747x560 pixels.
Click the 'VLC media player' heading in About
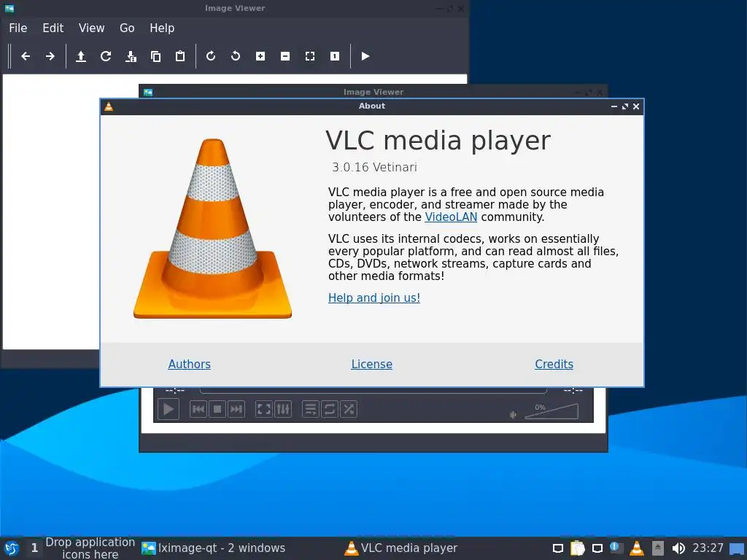click(438, 141)
